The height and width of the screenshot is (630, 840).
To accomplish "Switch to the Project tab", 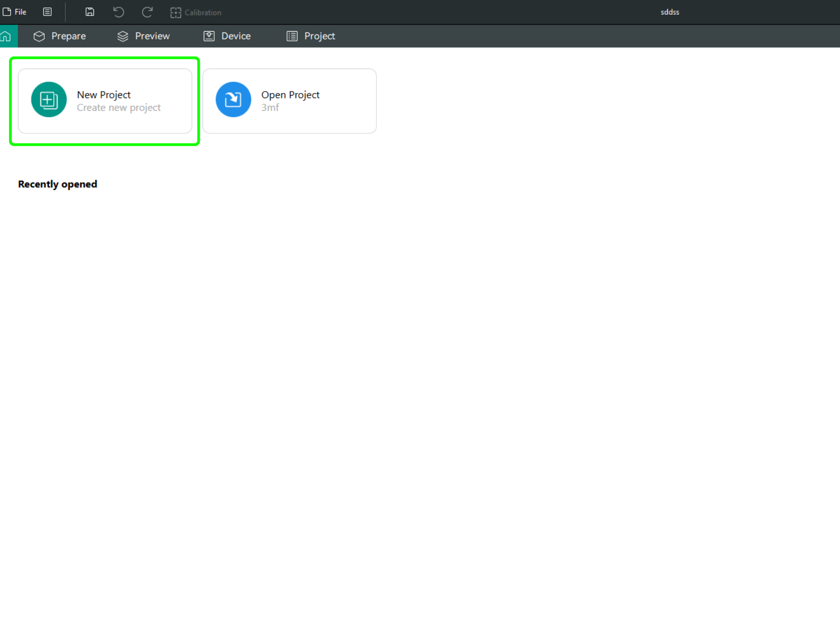I will (x=311, y=36).
